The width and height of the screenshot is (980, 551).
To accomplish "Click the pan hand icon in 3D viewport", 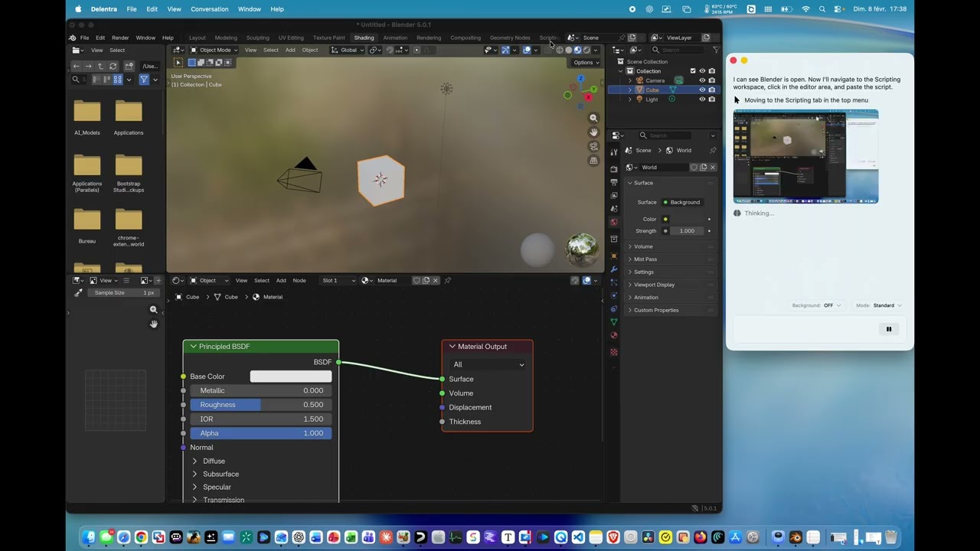I will coord(593,132).
